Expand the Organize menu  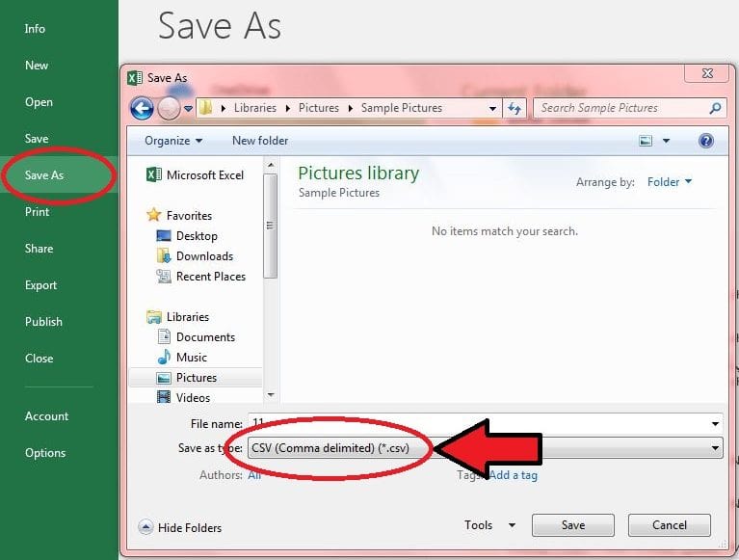pyautogui.click(x=173, y=141)
